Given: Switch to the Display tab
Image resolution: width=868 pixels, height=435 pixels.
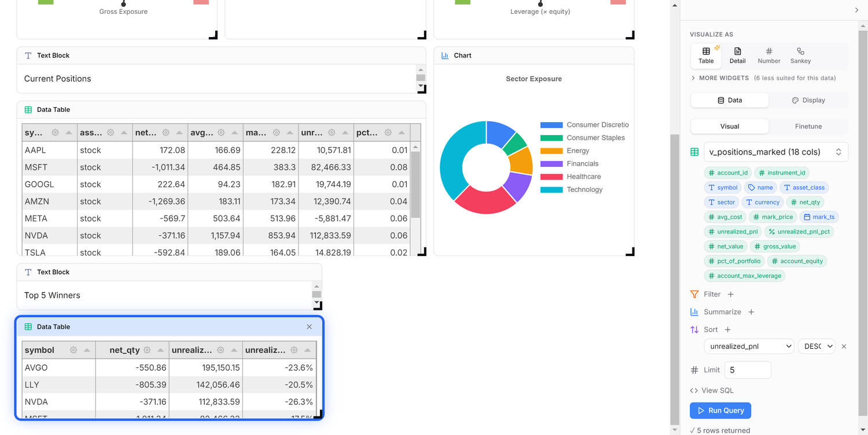Looking at the screenshot, I should point(808,100).
